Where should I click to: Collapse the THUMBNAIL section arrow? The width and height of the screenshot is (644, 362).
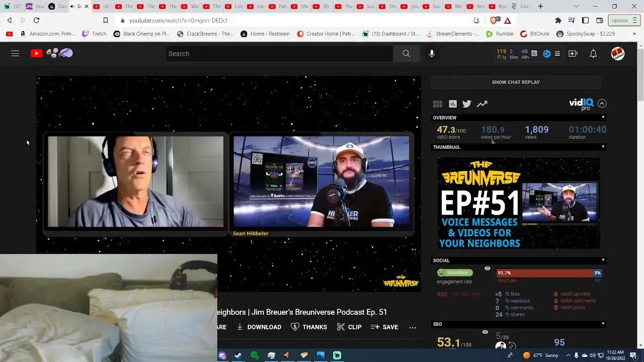[x=603, y=147]
